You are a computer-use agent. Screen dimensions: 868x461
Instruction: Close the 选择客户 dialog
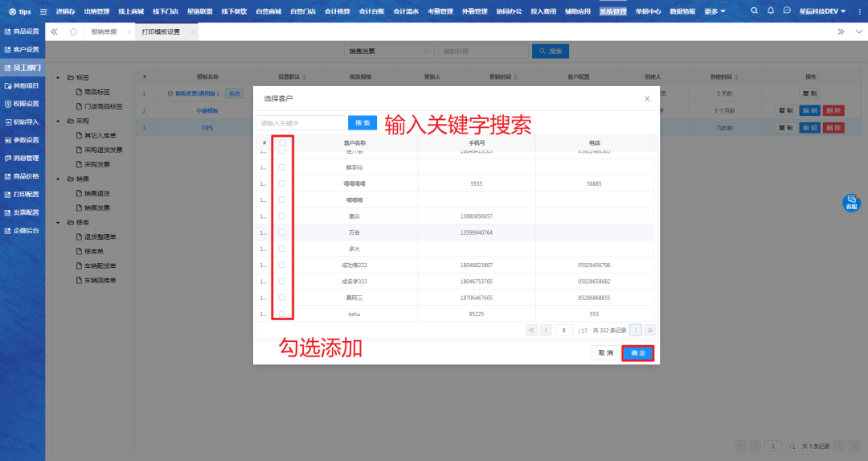(x=647, y=98)
